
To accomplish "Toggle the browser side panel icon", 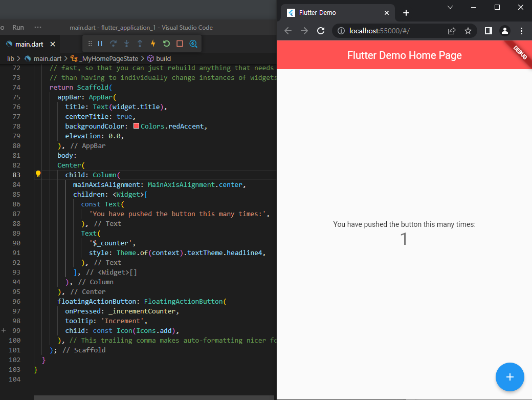I will pyautogui.click(x=488, y=31).
